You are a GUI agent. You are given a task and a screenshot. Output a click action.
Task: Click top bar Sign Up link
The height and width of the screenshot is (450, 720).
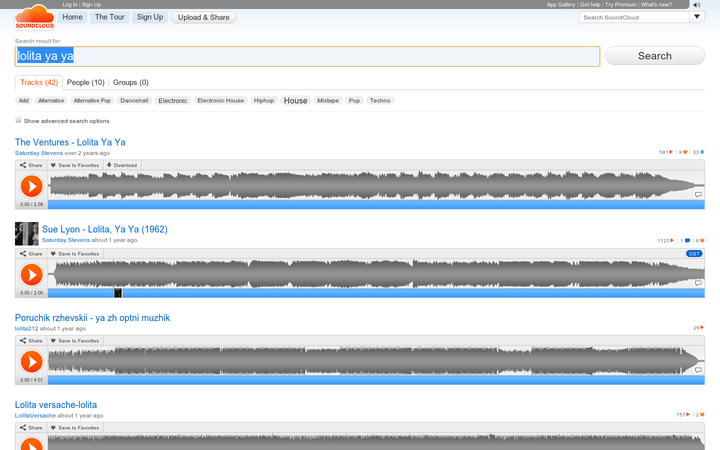coord(91,5)
